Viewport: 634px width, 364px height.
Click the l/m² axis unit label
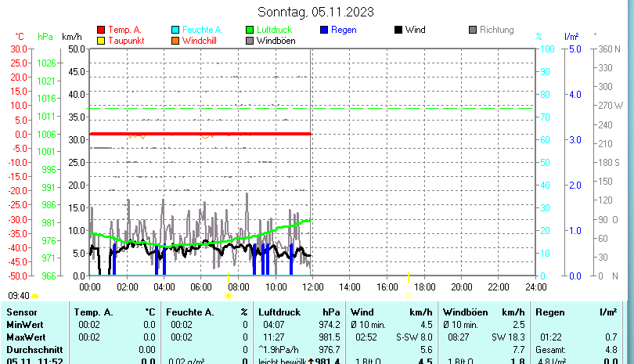point(571,37)
